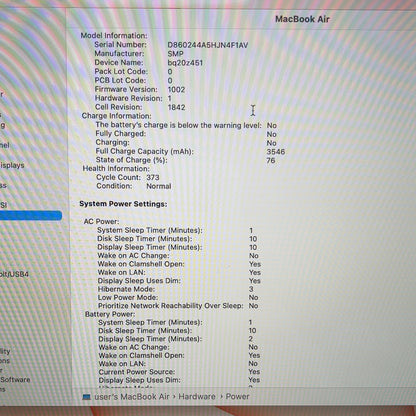Viewport: 416px width, 416px height.
Task: Click the Device Name value bq20z451
Action: [185, 63]
